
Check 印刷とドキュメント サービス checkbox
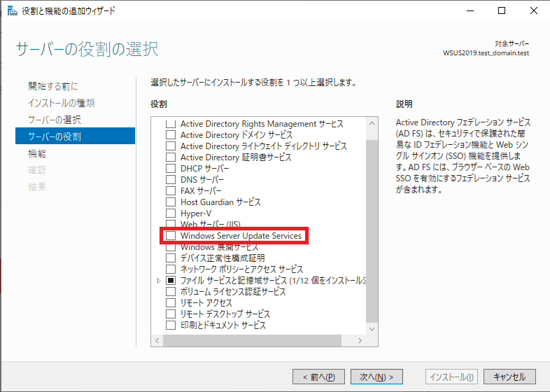point(171,325)
